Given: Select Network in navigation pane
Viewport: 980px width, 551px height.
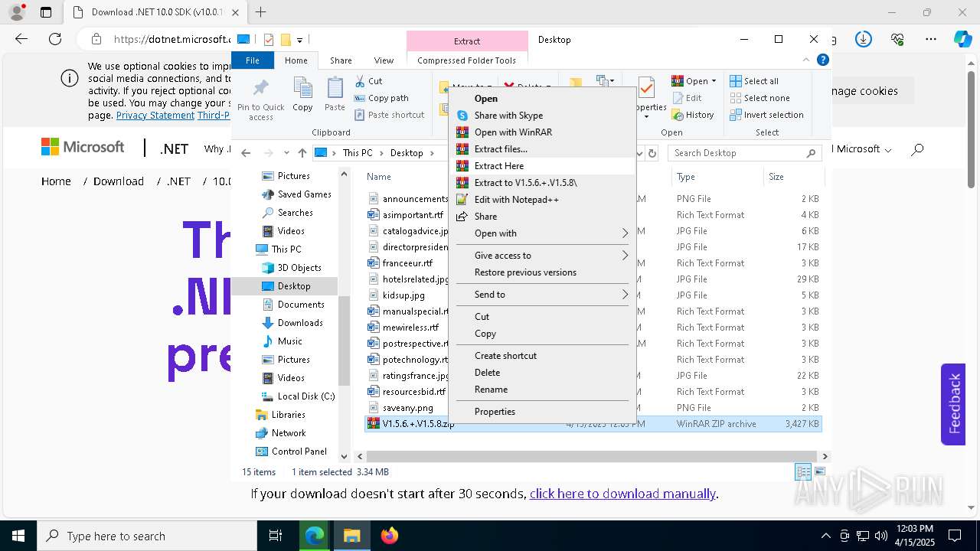Looking at the screenshot, I should tap(289, 433).
